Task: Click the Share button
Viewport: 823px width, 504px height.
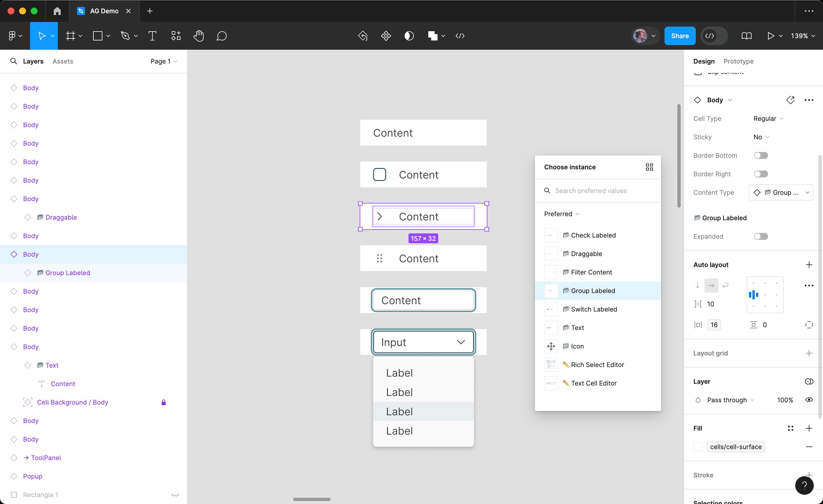Action: 680,36
